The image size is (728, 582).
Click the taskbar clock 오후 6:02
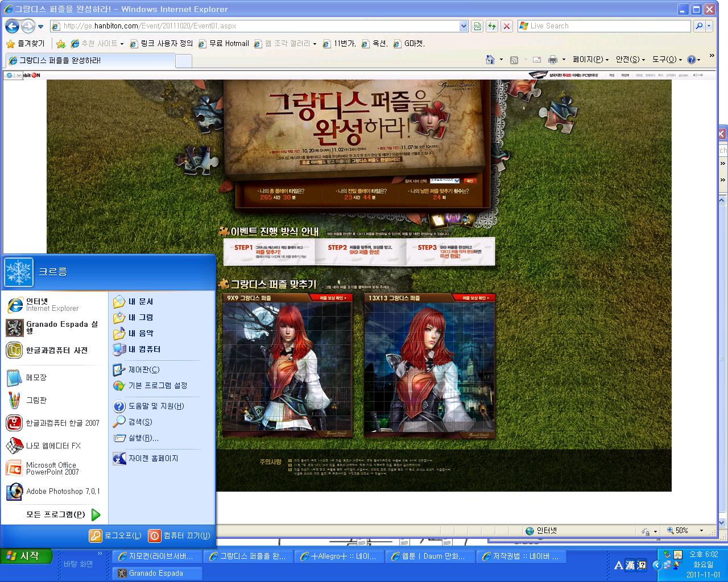(704, 554)
